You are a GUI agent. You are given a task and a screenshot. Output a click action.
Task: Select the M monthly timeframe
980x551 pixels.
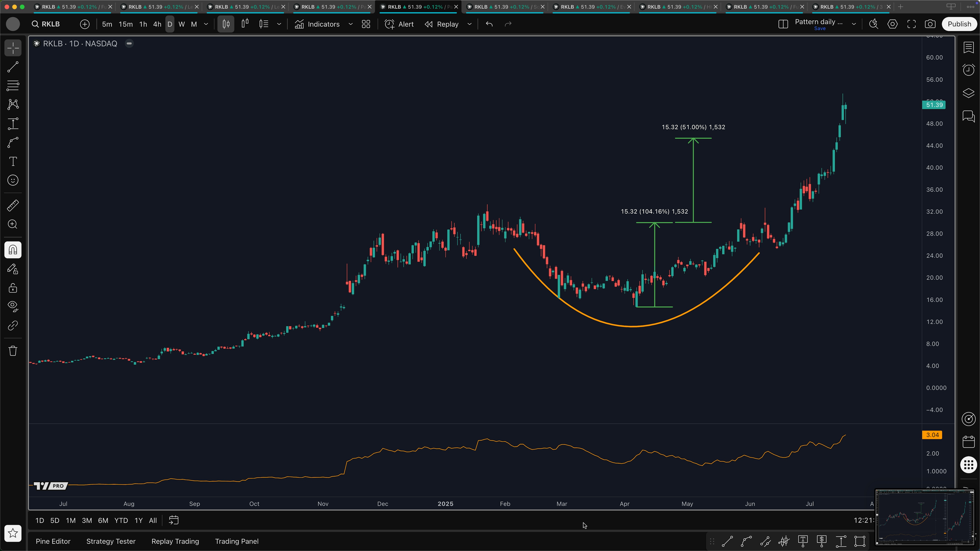pos(194,24)
